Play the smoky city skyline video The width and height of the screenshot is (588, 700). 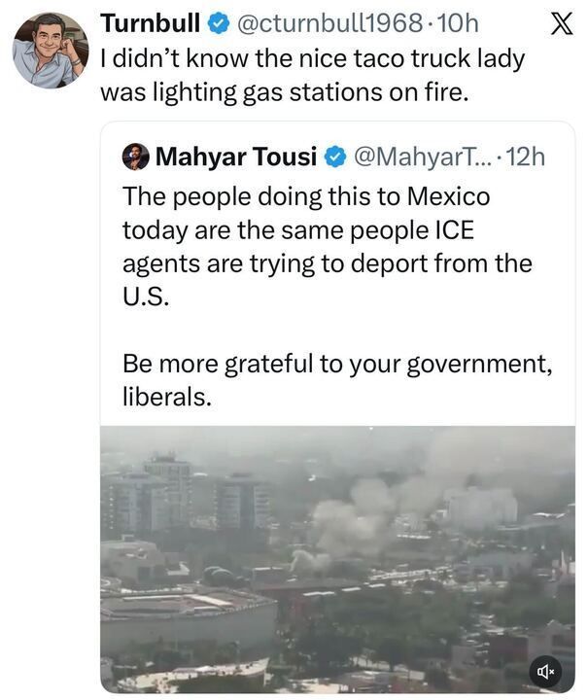pos(337,559)
